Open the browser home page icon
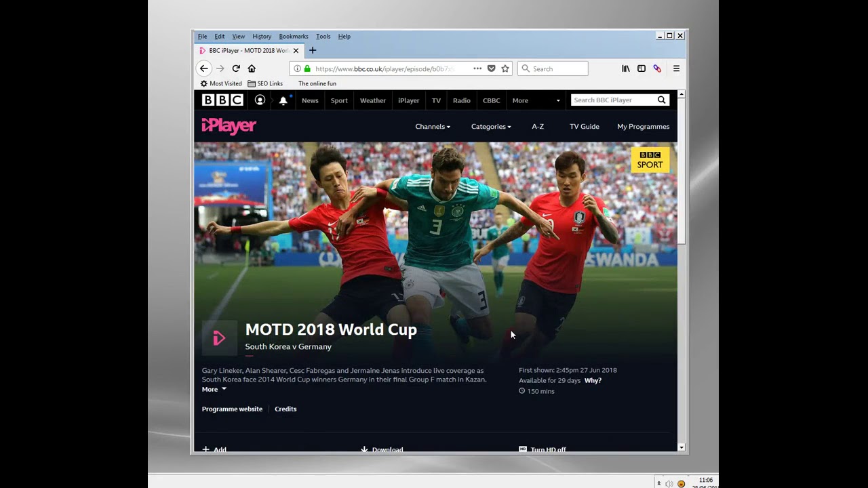The width and height of the screenshot is (868, 488). click(x=252, y=68)
